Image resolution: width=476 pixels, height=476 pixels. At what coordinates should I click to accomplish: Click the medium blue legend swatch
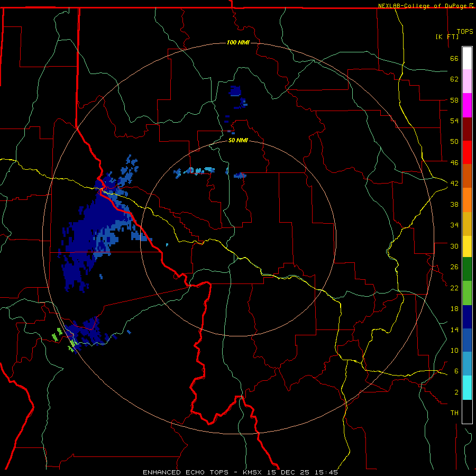pyautogui.click(x=467, y=340)
